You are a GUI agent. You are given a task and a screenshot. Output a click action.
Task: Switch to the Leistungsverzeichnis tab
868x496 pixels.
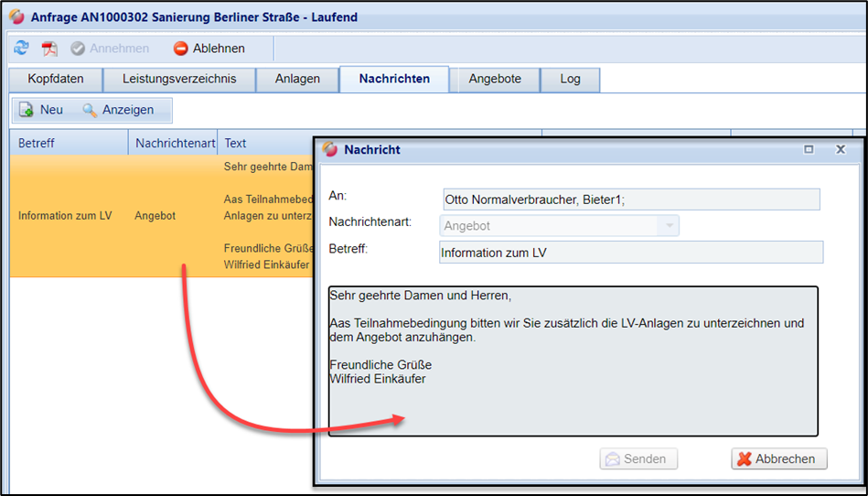tap(179, 79)
